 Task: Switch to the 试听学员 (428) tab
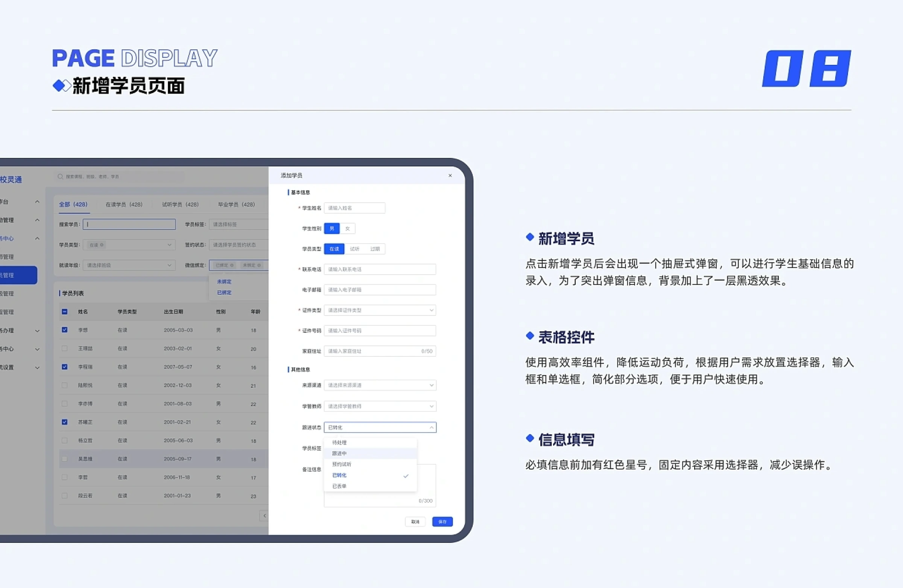click(x=180, y=205)
